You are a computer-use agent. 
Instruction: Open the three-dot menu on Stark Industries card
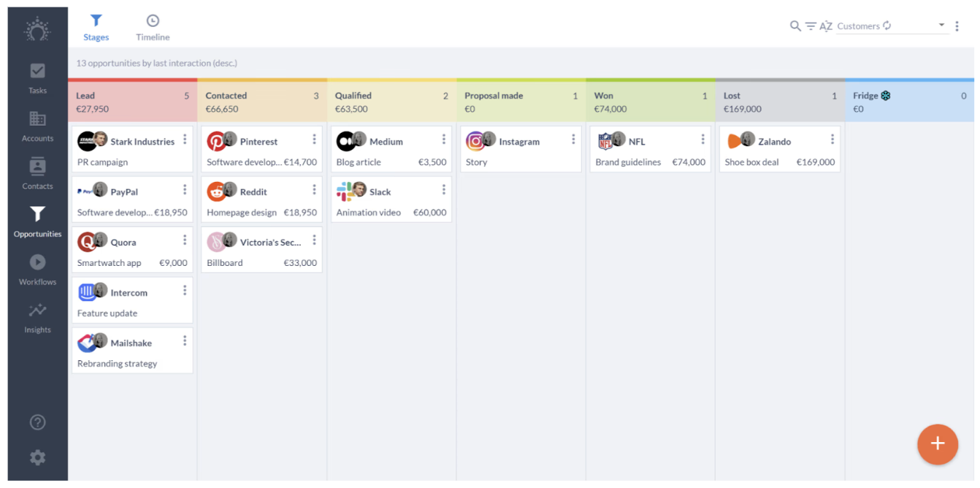tap(185, 138)
